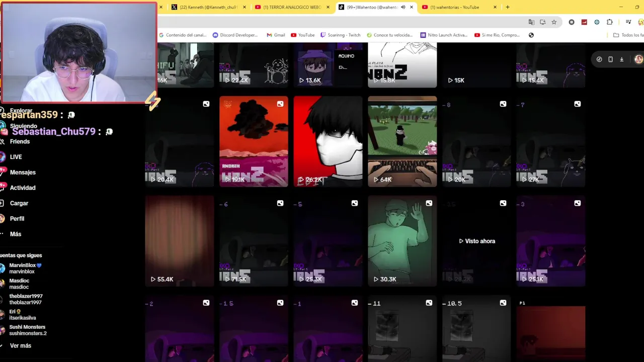Open the post labeled -10.5
The image size is (644, 362).
[x=477, y=329]
